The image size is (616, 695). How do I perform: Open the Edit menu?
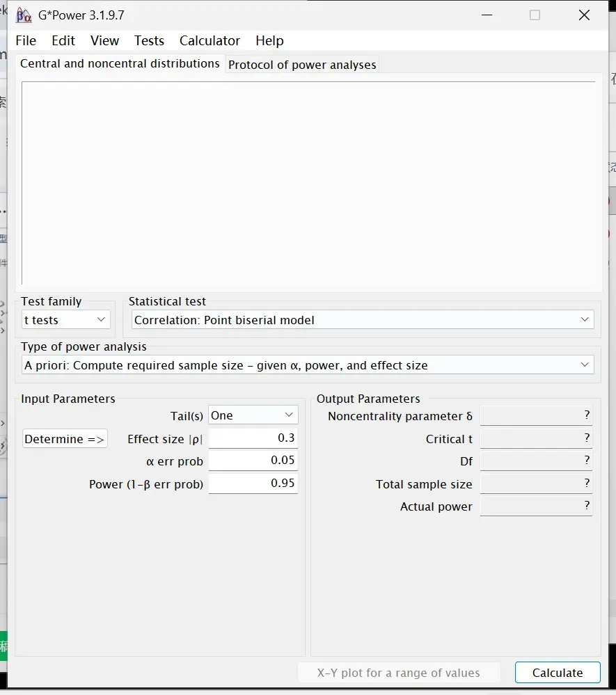63,41
